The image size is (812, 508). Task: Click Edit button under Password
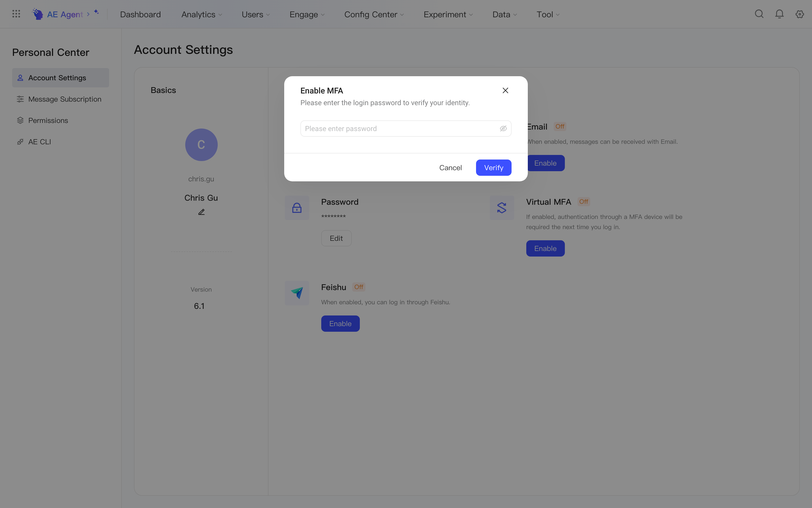(336, 238)
